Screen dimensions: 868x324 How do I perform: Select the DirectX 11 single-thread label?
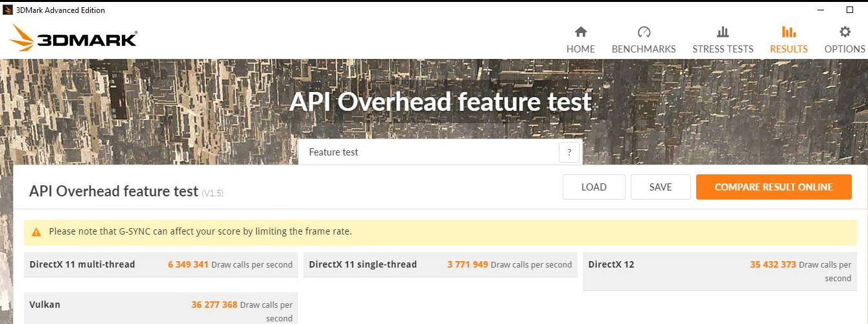point(363,264)
